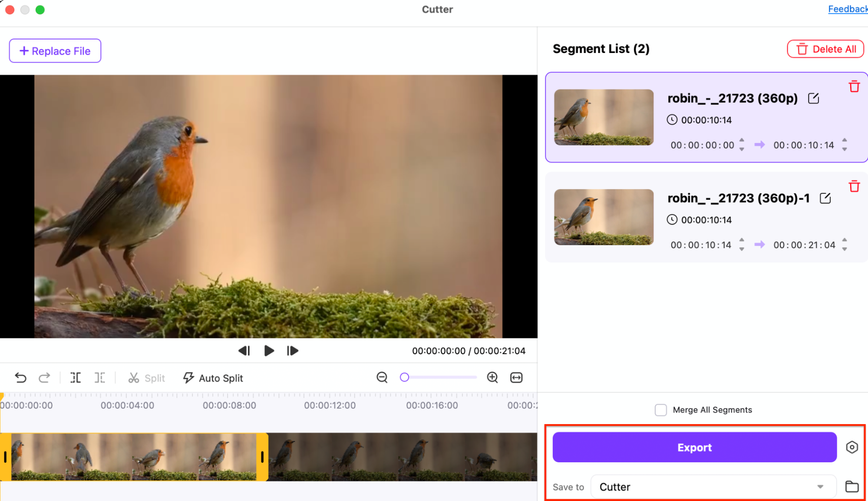Click the zoom in magnifier icon
The image size is (868, 501).
tap(492, 378)
